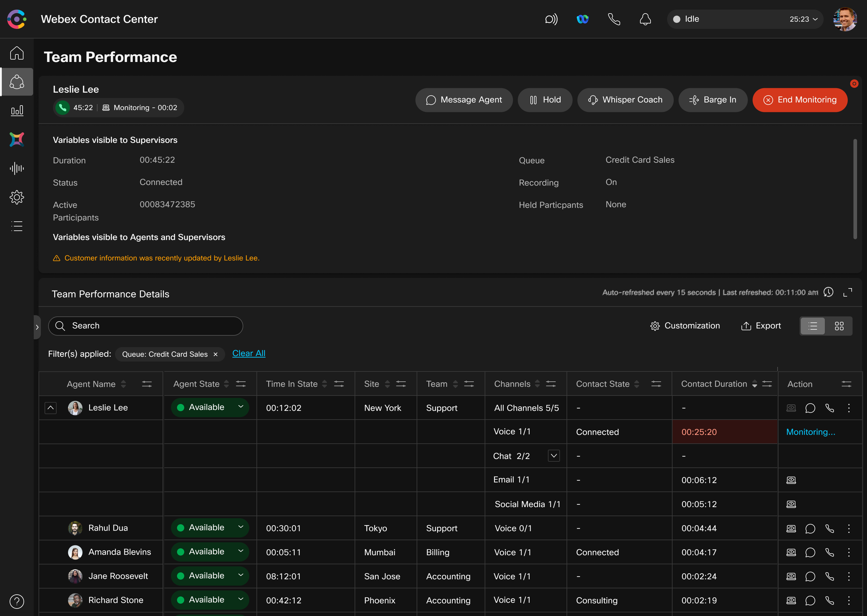Image resolution: width=867 pixels, height=616 pixels.
Task: Open the agent status dropdown showing Idle
Action: (815, 19)
